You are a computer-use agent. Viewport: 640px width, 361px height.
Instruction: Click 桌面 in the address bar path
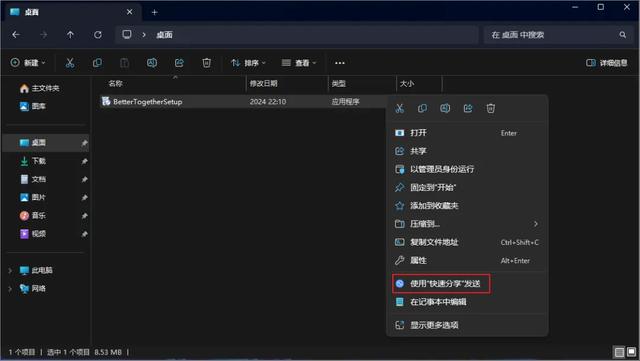click(164, 35)
